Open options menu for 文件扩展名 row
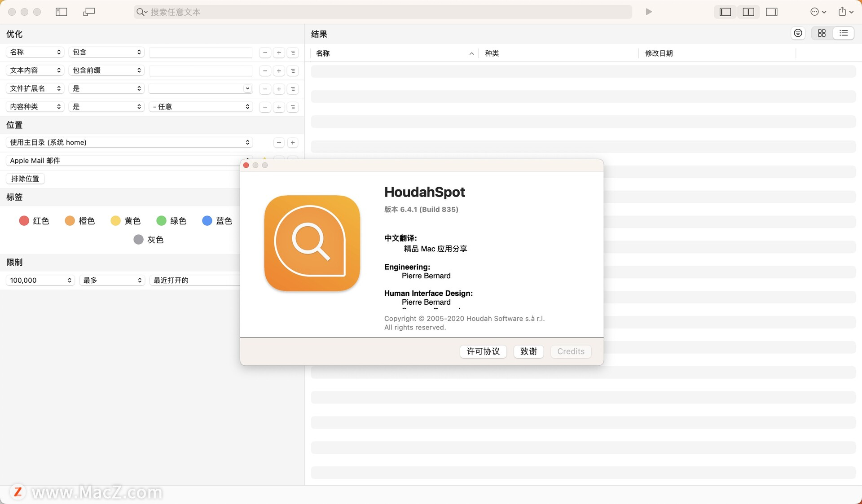 coord(293,89)
